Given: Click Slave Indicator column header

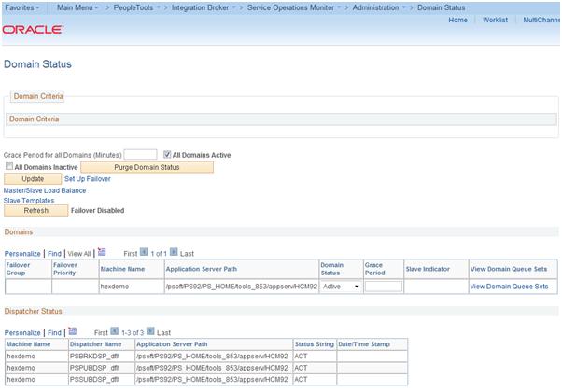Looking at the screenshot, I should pos(428,269).
